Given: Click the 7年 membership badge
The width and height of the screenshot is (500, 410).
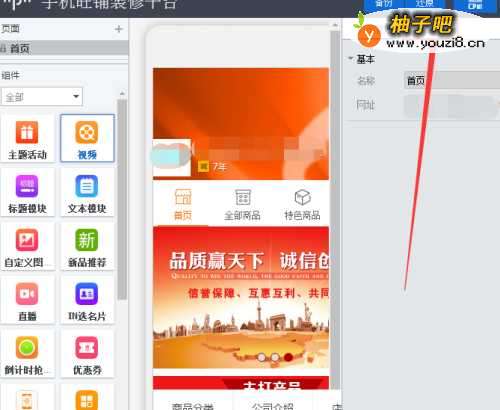Looking at the screenshot, I should point(213,166).
